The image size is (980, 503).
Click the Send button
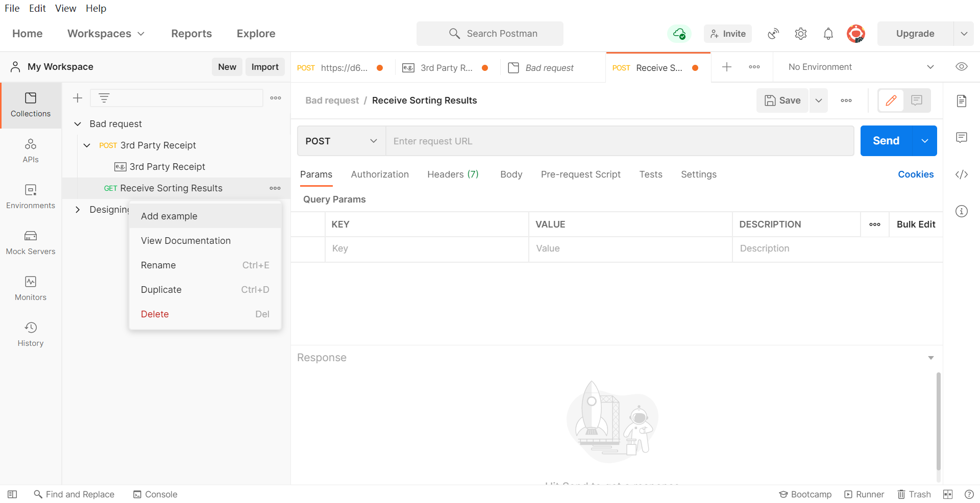pyautogui.click(x=886, y=141)
